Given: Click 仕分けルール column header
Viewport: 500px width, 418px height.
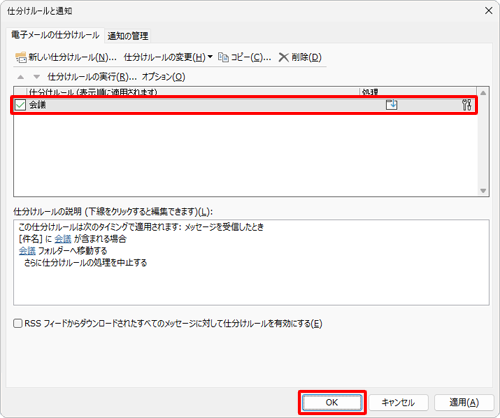Looking at the screenshot, I should click(193, 92).
